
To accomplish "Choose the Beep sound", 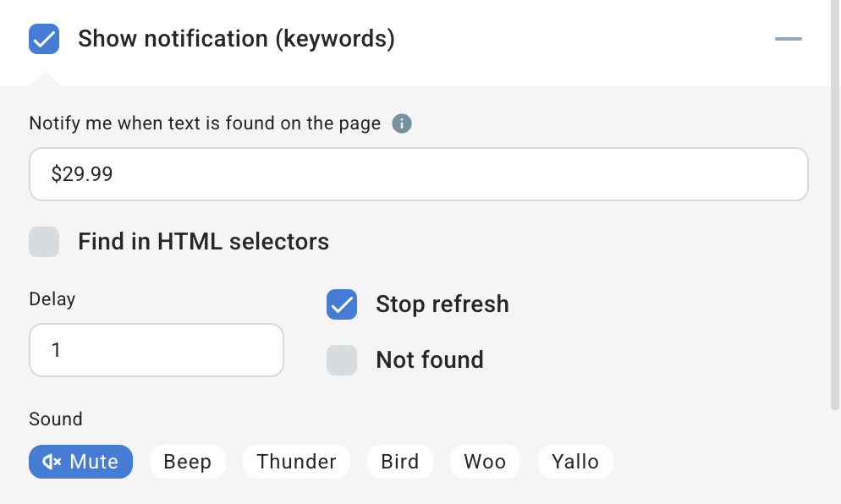I will (188, 462).
